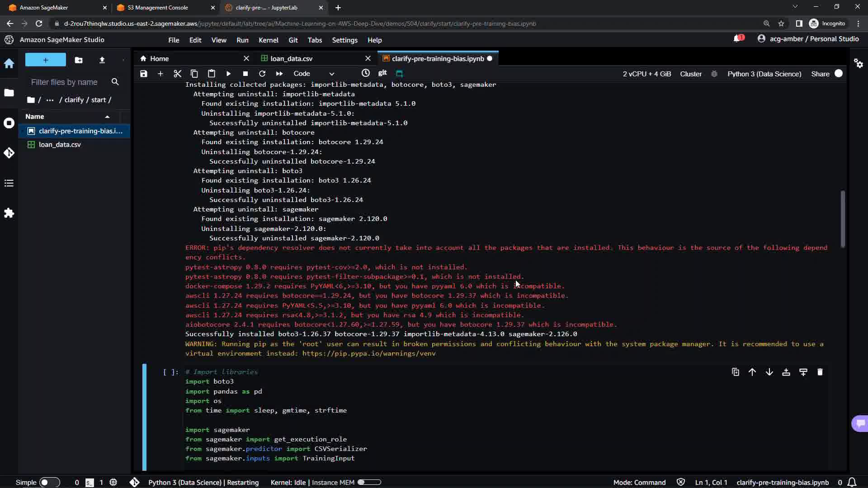The image size is (868, 488).
Task: Toggle the Share switch in the notebook toolbar
Action: 839,74
